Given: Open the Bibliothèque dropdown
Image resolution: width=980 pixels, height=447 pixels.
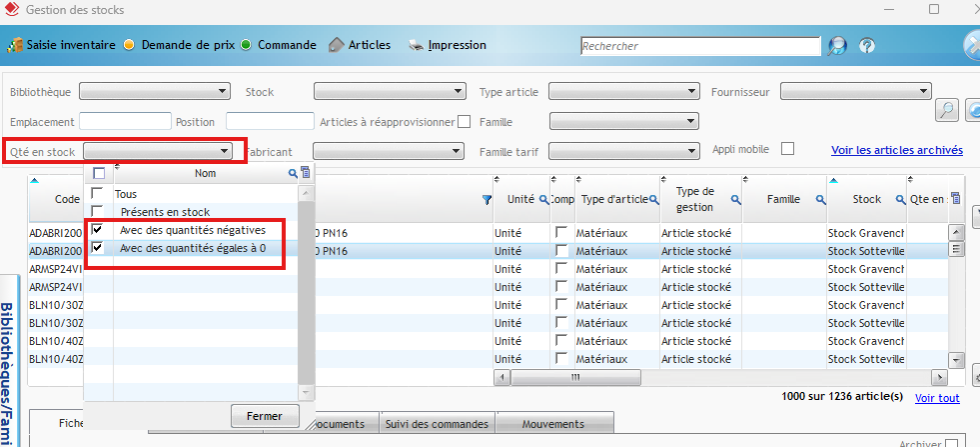Looking at the screenshot, I should pyautogui.click(x=155, y=91).
